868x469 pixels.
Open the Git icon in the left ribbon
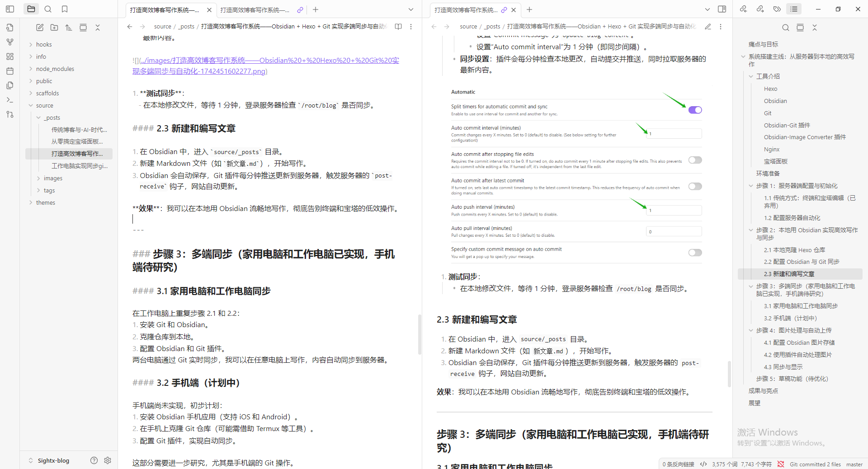pos(9,114)
